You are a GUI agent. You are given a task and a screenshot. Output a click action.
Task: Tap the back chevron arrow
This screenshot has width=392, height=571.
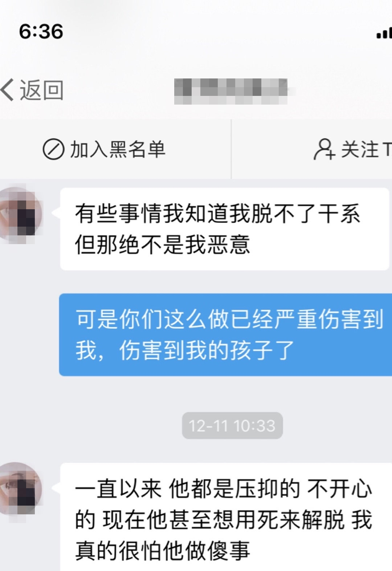pos(7,90)
